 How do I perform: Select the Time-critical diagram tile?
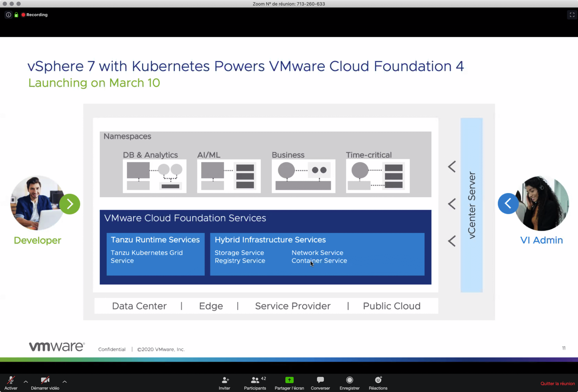coord(378,176)
